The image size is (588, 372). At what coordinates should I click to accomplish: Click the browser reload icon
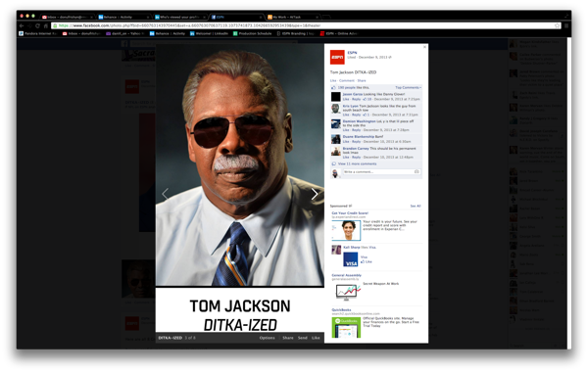tap(37, 25)
